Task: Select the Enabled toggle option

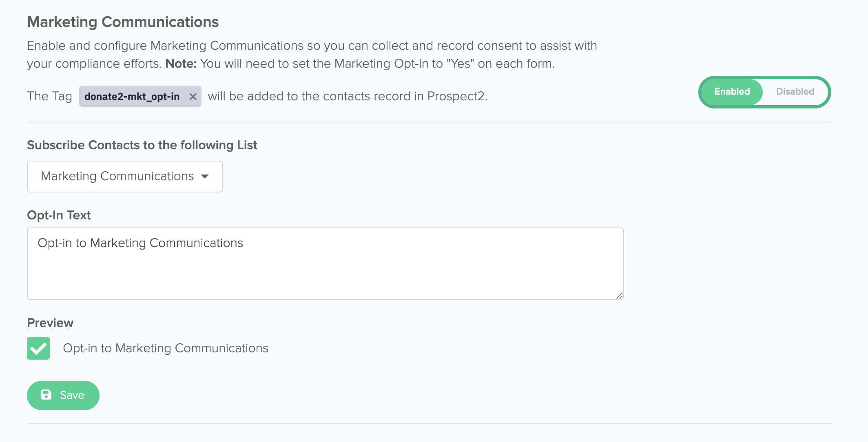Action: pyautogui.click(x=732, y=92)
